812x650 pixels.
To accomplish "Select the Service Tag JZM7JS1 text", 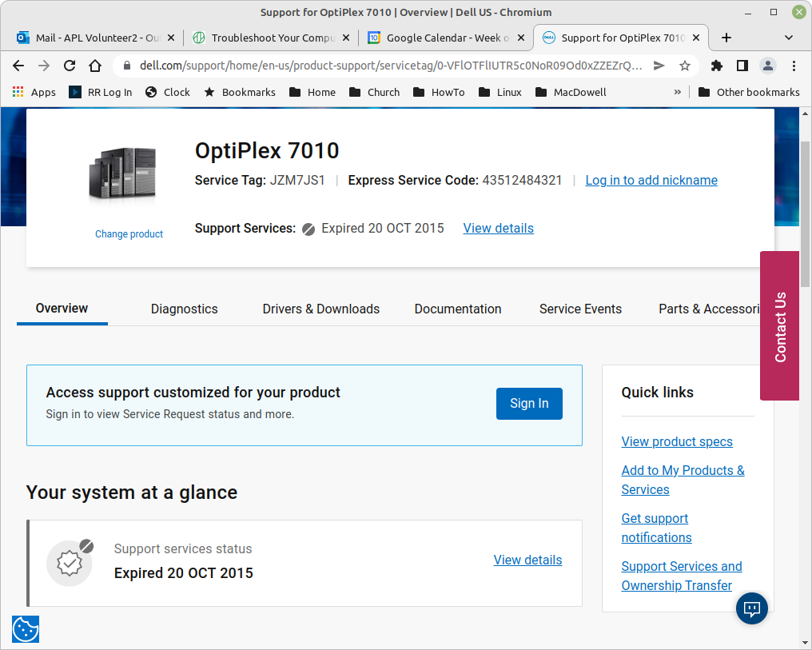I will tap(297, 180).
